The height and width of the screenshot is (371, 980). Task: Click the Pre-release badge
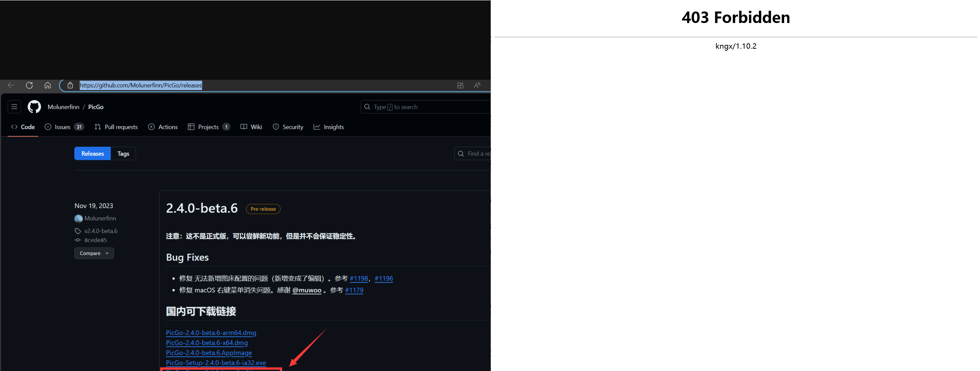[263, 209]
